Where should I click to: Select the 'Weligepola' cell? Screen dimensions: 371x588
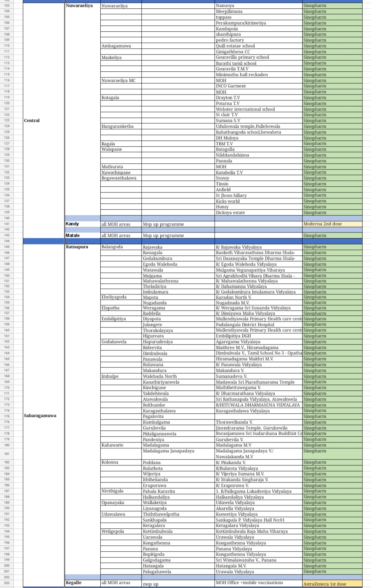point(121,531)
